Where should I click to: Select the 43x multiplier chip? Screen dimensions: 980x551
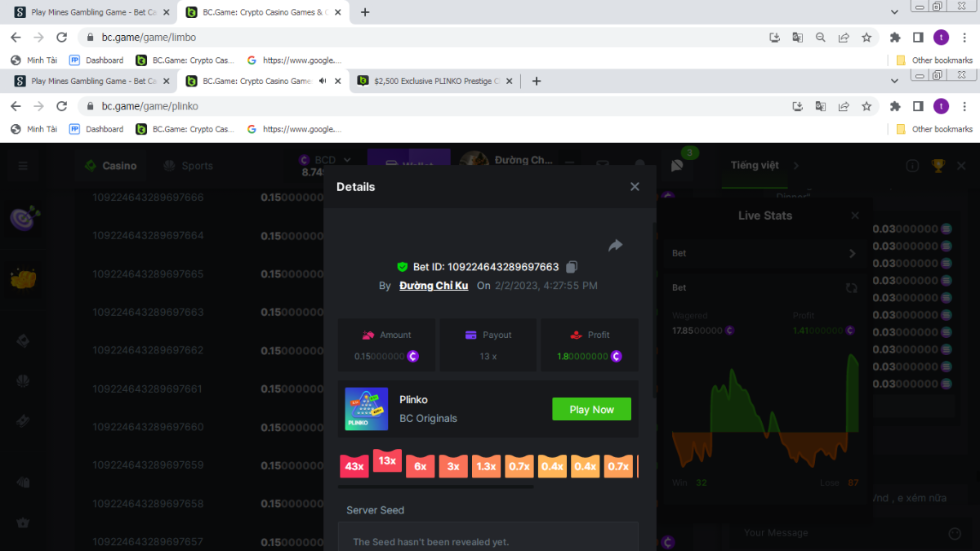354,466
